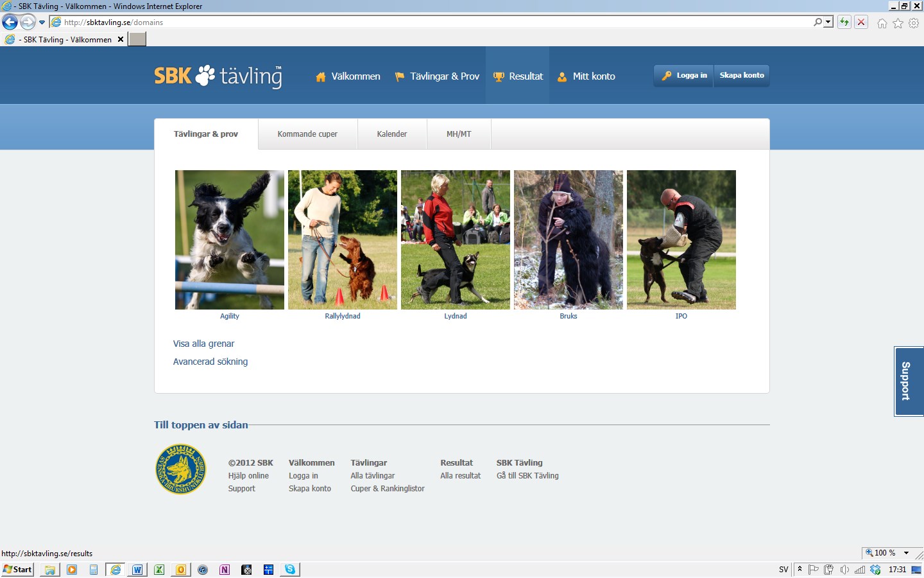Open Alla resultat footer link

point(461,476)
